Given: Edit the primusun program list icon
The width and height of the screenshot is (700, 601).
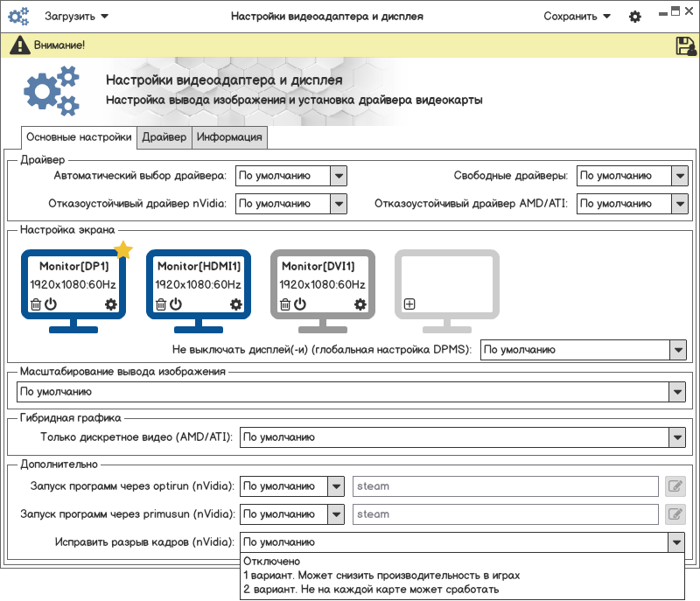Looking at the screenshot, I should pos(675,514).
